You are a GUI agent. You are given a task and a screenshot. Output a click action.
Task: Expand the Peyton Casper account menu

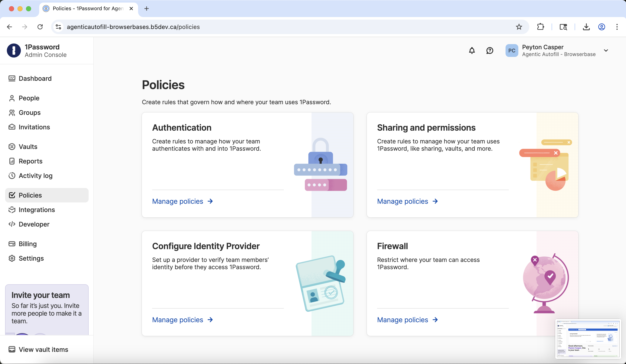[x=606, y=51]
